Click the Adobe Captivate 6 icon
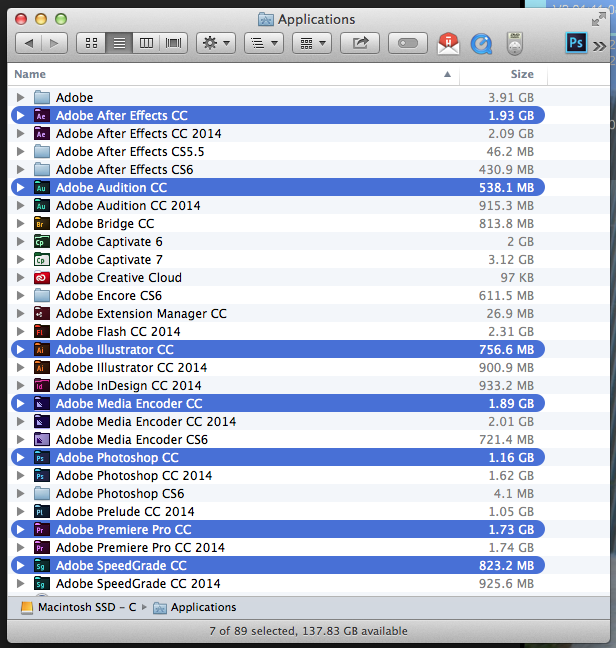This screenshot has width=616, height=648. (x=42, y=242)
